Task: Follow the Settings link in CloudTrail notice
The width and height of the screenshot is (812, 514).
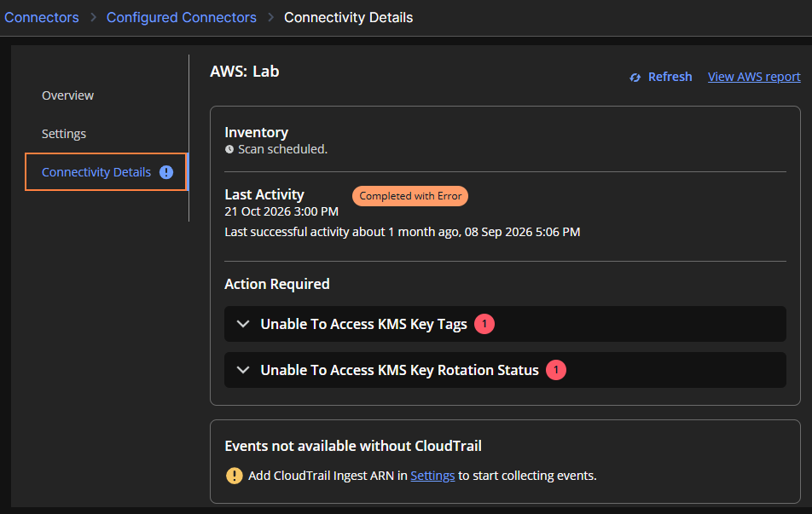Action: [x=432, y=476]
